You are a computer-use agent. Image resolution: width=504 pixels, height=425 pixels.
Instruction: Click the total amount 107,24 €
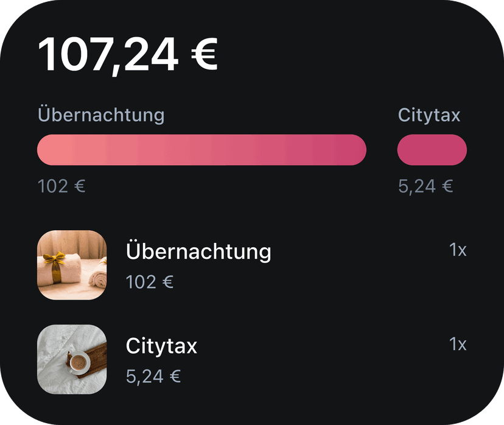(x=128, y=54)
